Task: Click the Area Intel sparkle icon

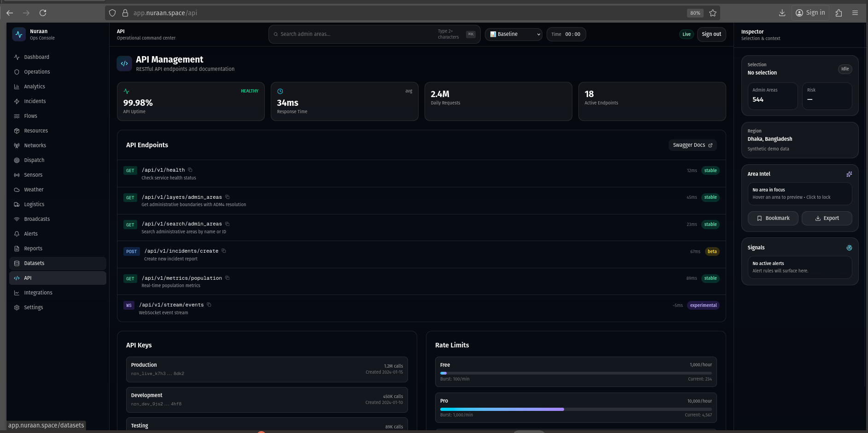Action: [x=849, y=174]
